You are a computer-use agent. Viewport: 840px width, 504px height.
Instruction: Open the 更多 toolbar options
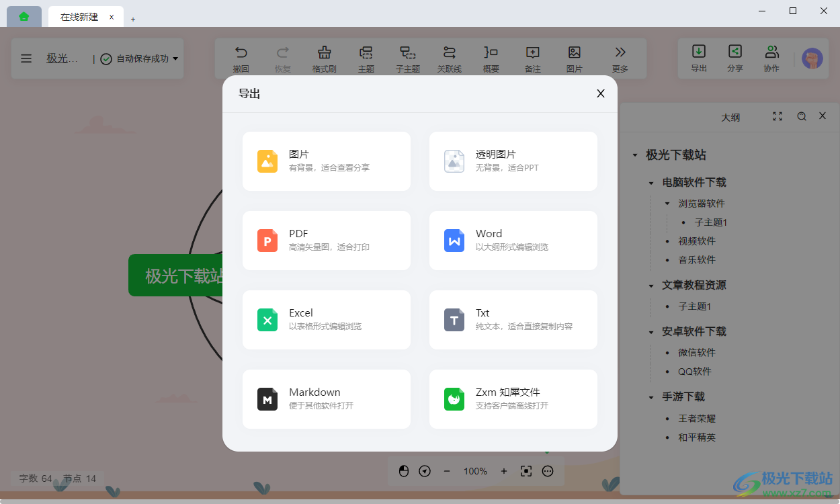tap(620, 58)
